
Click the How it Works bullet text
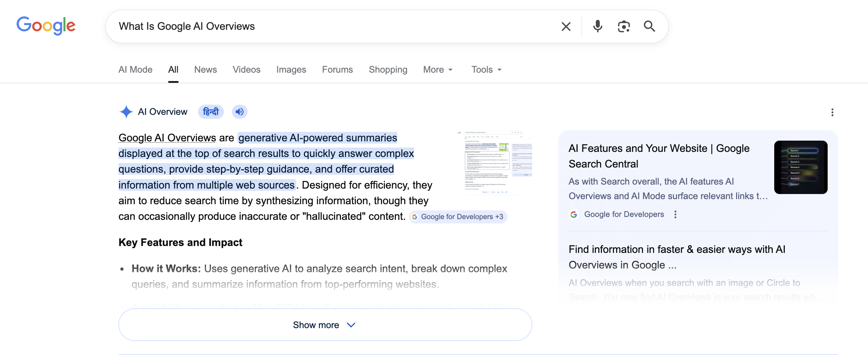(x=319, y=276)
